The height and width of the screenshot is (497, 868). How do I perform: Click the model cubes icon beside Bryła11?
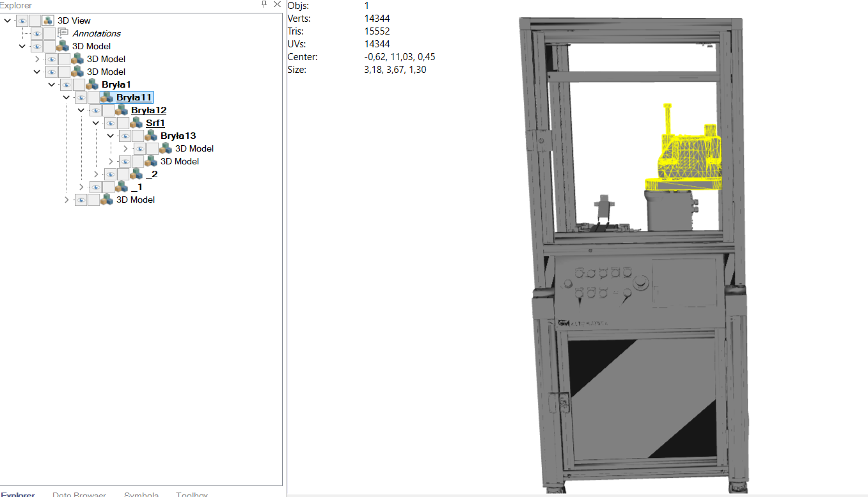[x=107, y=97]
